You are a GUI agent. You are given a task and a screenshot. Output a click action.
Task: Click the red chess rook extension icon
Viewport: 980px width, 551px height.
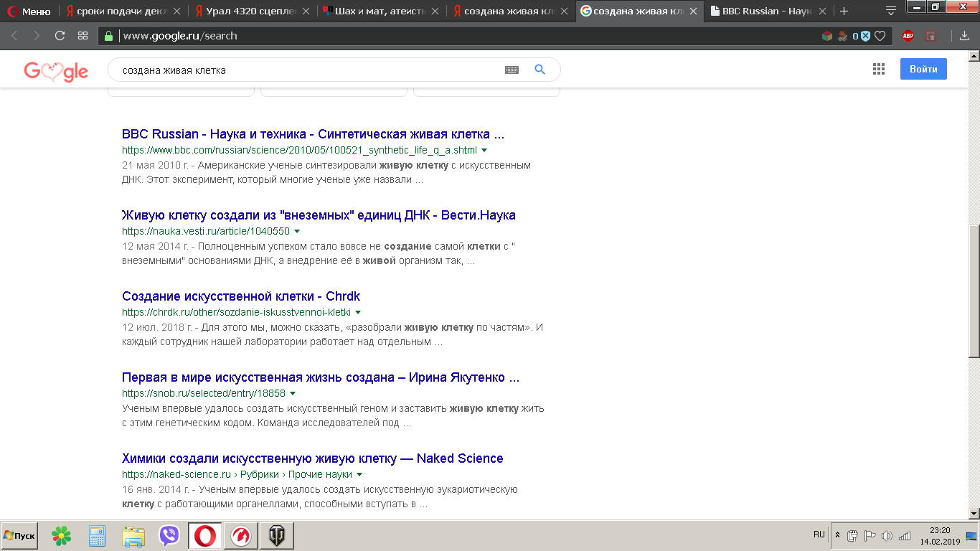point(930,36)
